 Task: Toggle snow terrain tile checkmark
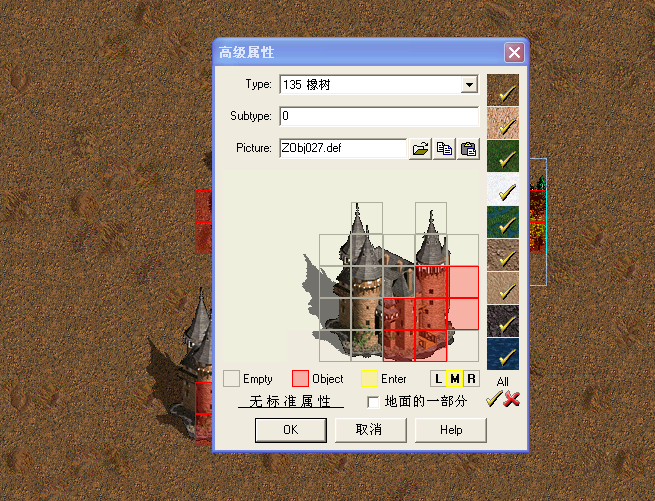(x=503, y=189)
